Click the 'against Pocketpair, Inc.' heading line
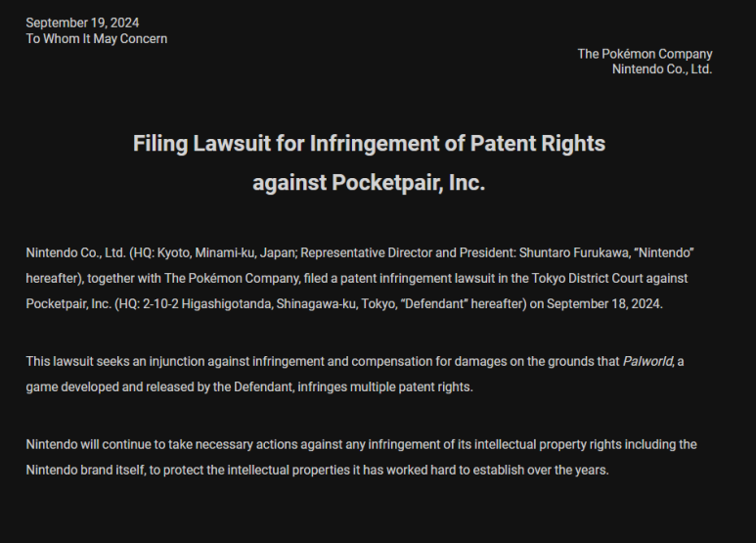The height and width of the screenshot is (543, 756). (x=369, y=183)
